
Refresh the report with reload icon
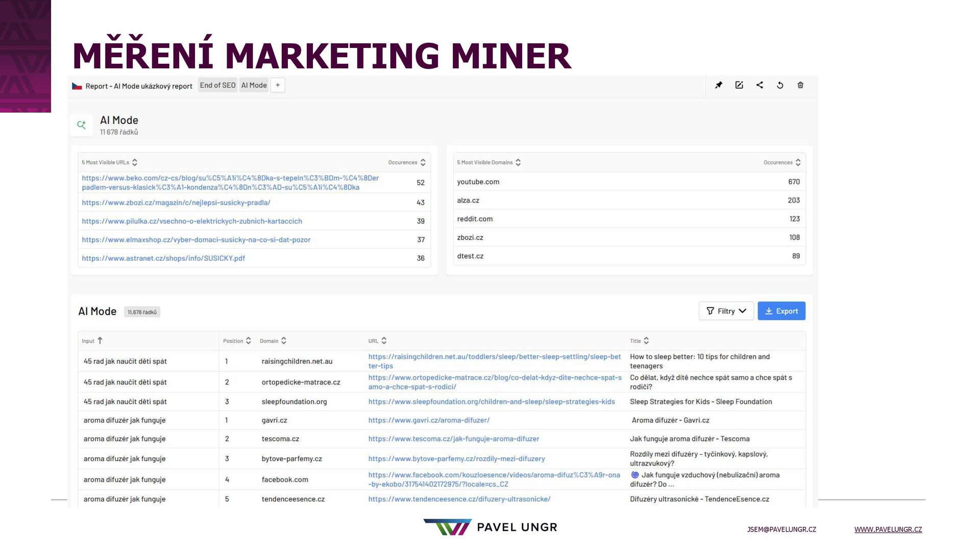[x=780, y=85]
